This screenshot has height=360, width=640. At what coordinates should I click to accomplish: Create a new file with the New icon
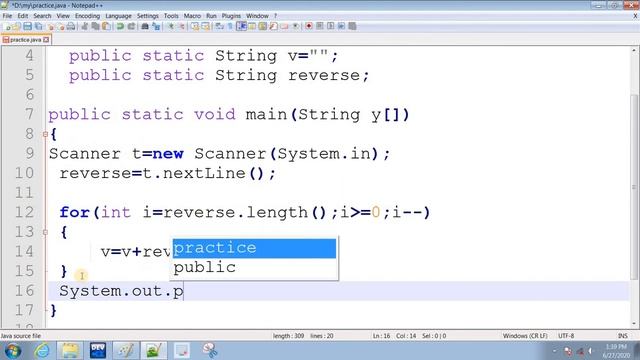(7, 27)
